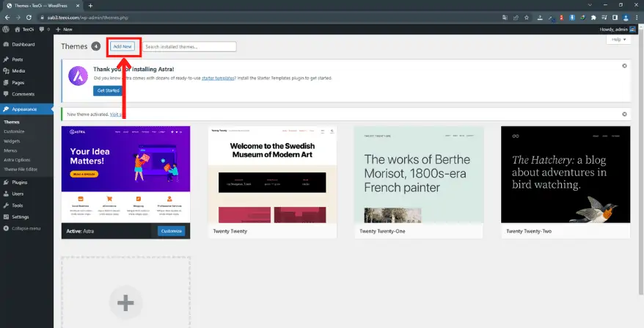
Task: Click the browser back arrow
Action: [x=7, y=18]
